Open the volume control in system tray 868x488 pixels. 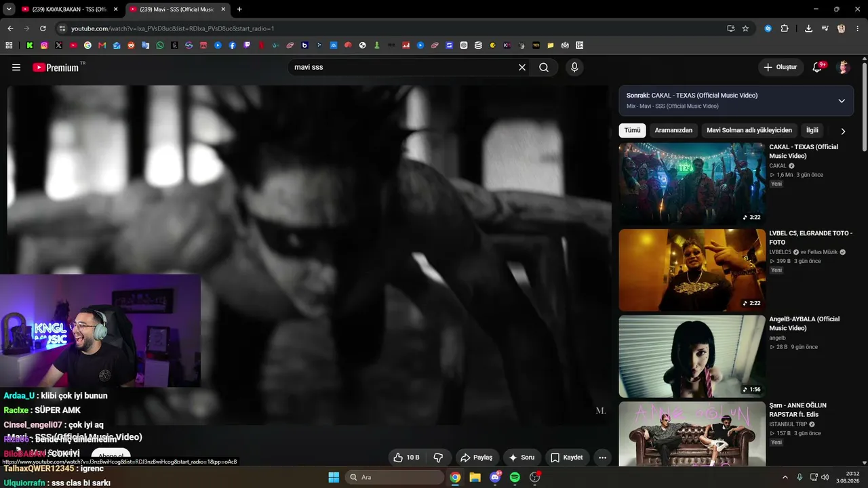coord(825,477)
